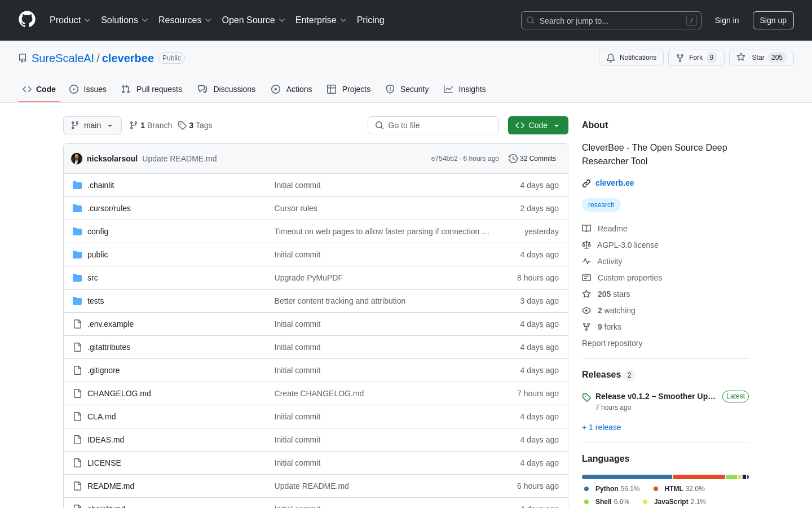Star the cleverbee repository

[761, 58]
